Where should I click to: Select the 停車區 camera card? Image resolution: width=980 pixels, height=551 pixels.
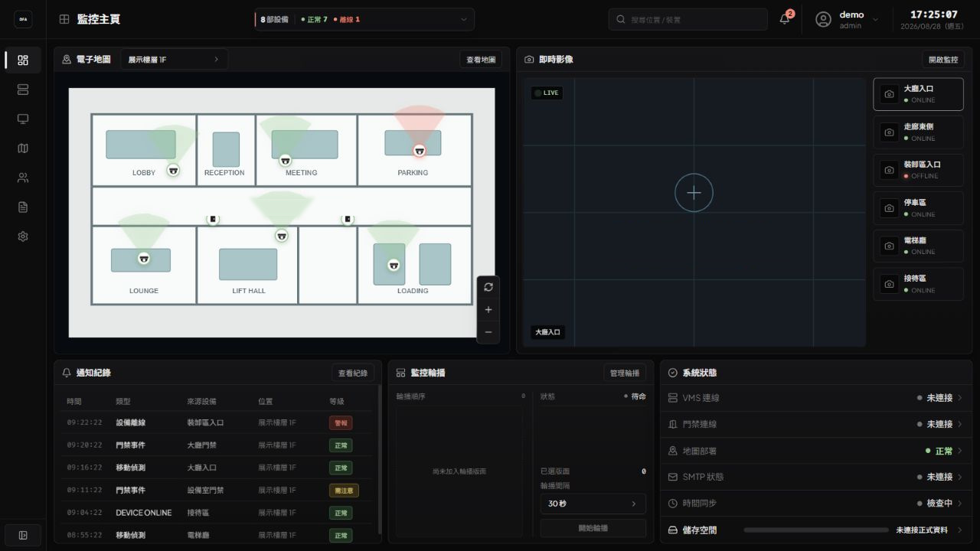point(918,208)
